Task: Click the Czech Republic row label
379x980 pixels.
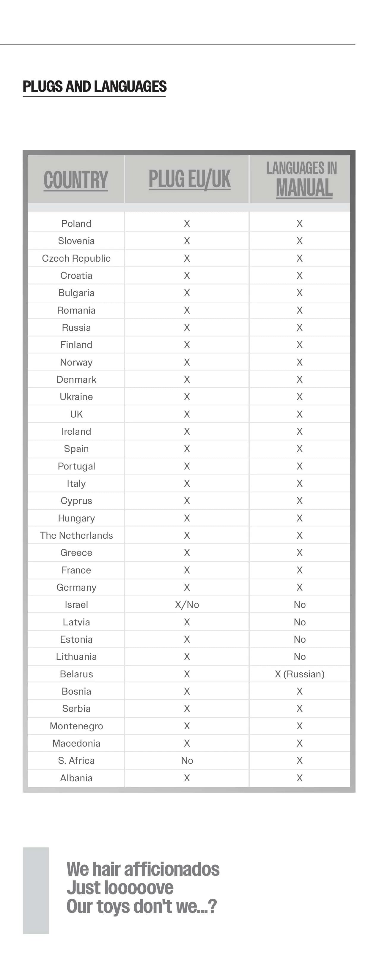Action: click(76, 258)
